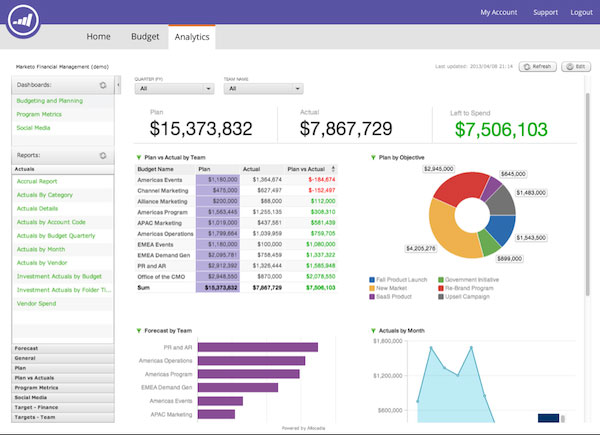Switch to the Budget tab

click(x=145, y=36)
